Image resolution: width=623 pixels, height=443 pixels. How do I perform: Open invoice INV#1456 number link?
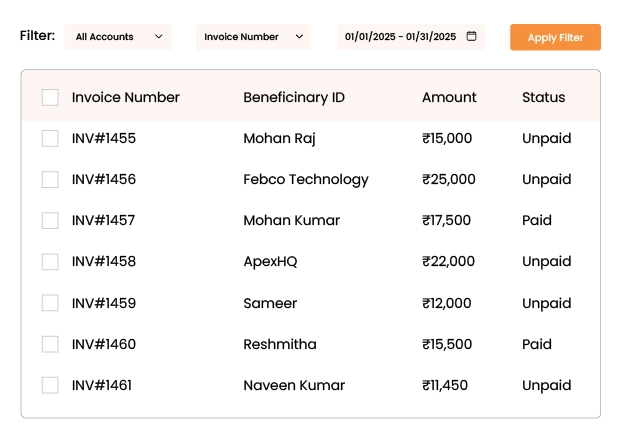point(104,179)
